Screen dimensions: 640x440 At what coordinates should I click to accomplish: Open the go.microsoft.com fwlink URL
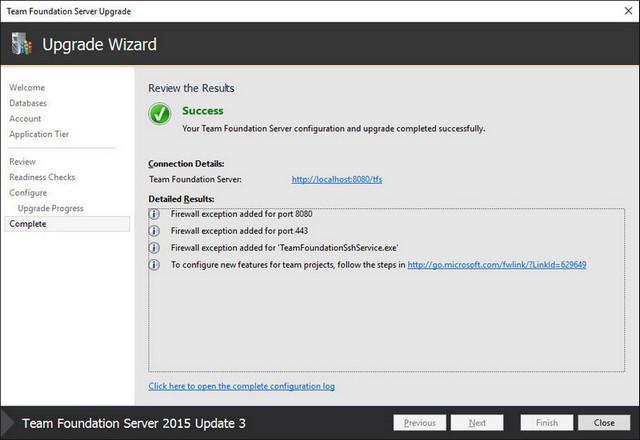(497, 265)
